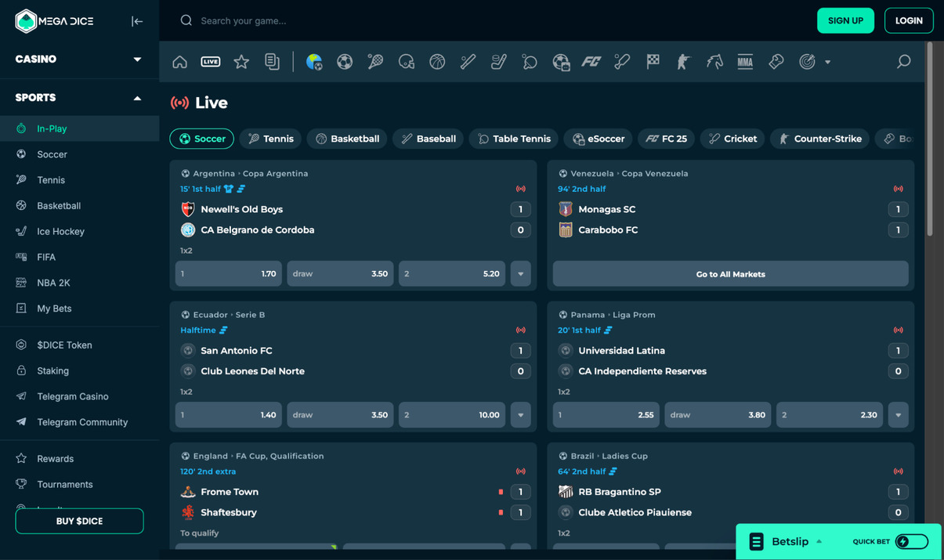Bet on Universidad Latina at 2.55

[606, 415]
